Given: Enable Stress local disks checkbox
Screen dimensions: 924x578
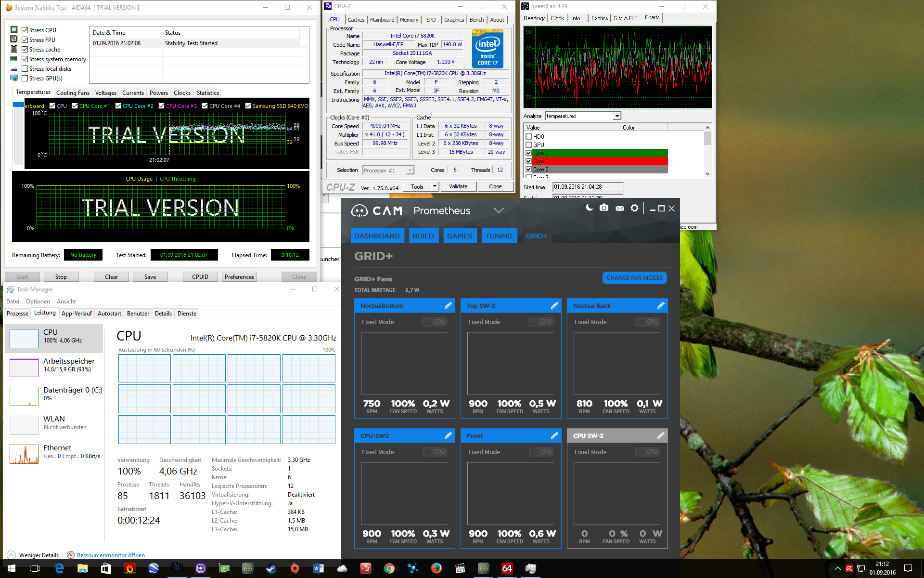Looking at the screenshot, I should point(25,69).
